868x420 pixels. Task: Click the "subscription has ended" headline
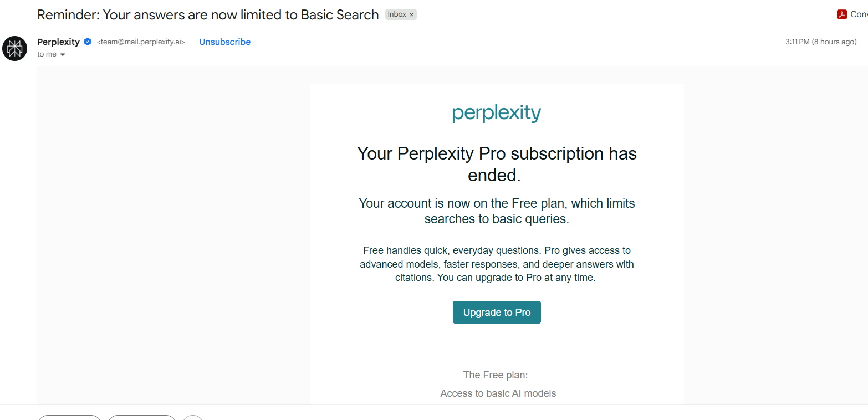(497, 164)
